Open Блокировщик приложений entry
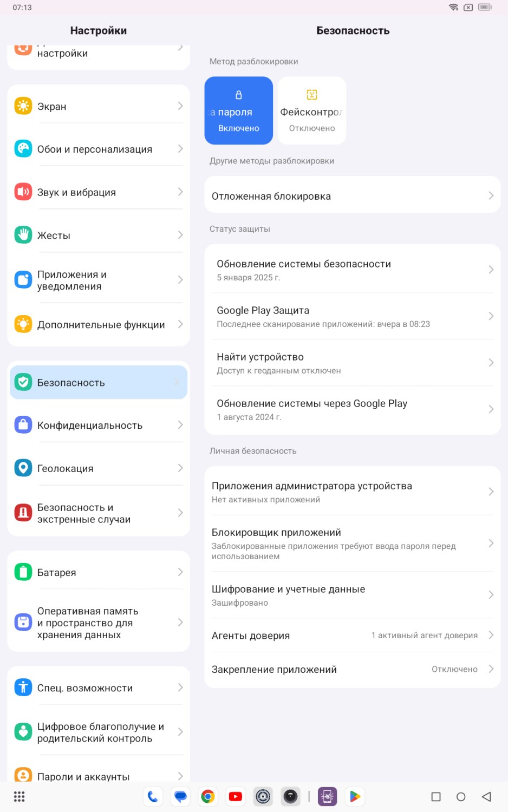Image resolution: width=508 pixels, height=812 pixels. pyautogui.click(x=353, y=543)
